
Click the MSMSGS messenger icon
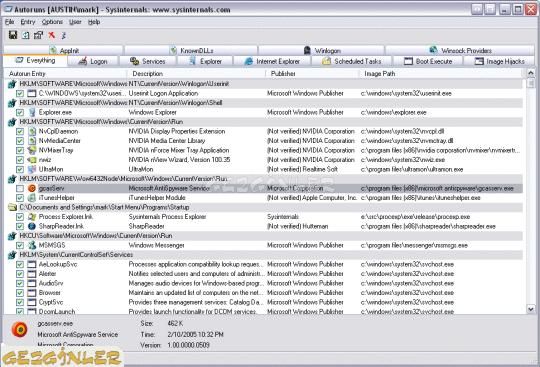pos(32,245)
